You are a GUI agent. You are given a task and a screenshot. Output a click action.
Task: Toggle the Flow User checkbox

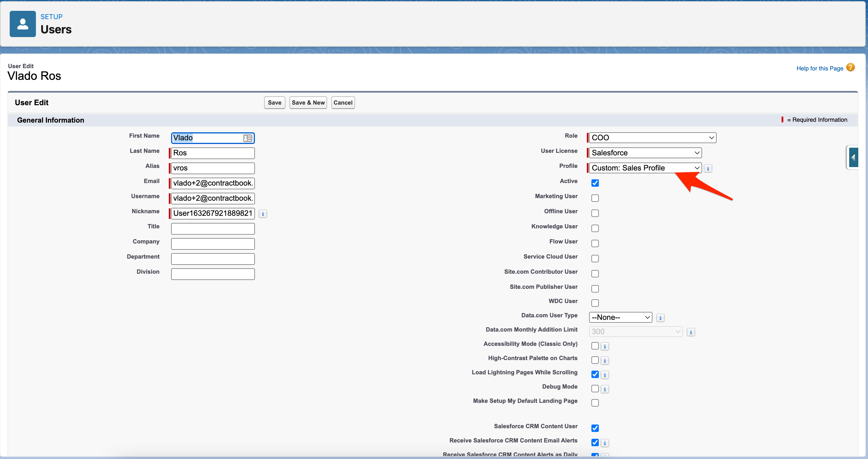pos(595,243)
